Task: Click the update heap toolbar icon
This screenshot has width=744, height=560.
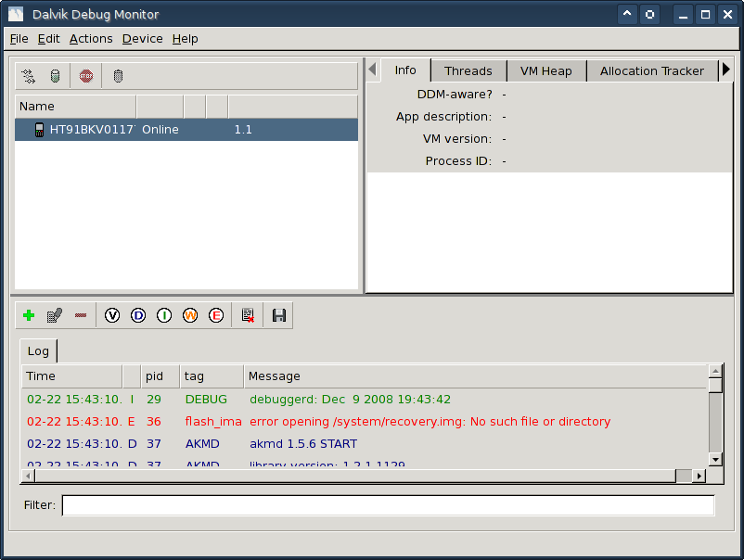Action: [55, 76]
